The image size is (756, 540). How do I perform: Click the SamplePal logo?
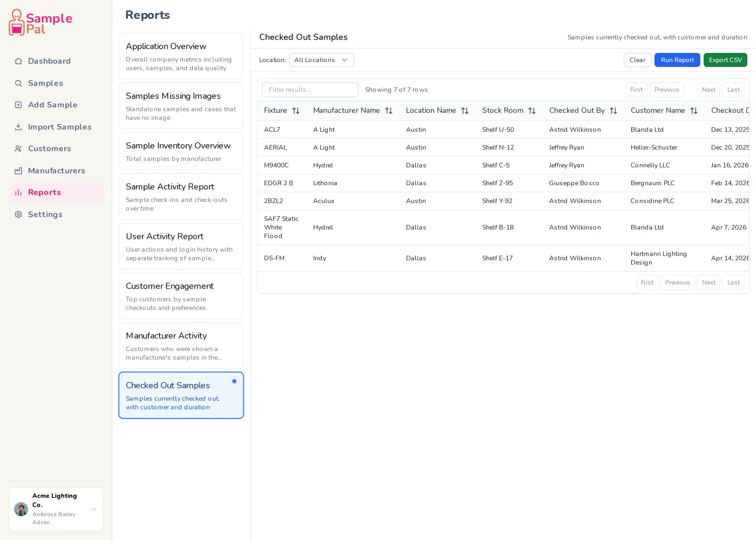[x=41, y=23]
